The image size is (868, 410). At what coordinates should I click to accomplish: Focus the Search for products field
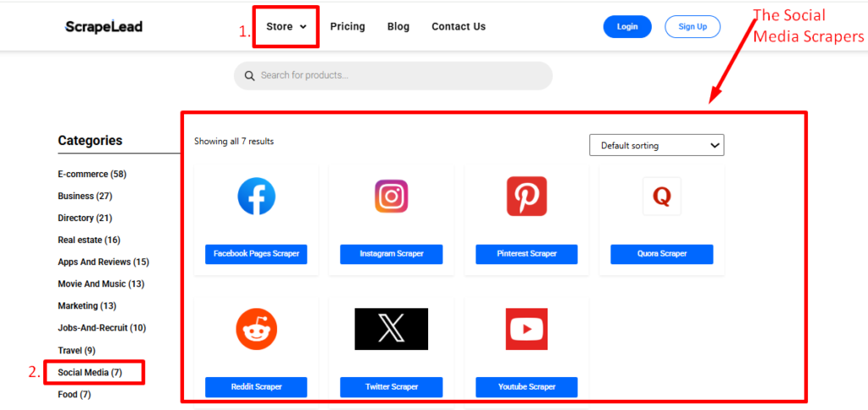coord(393,75)
